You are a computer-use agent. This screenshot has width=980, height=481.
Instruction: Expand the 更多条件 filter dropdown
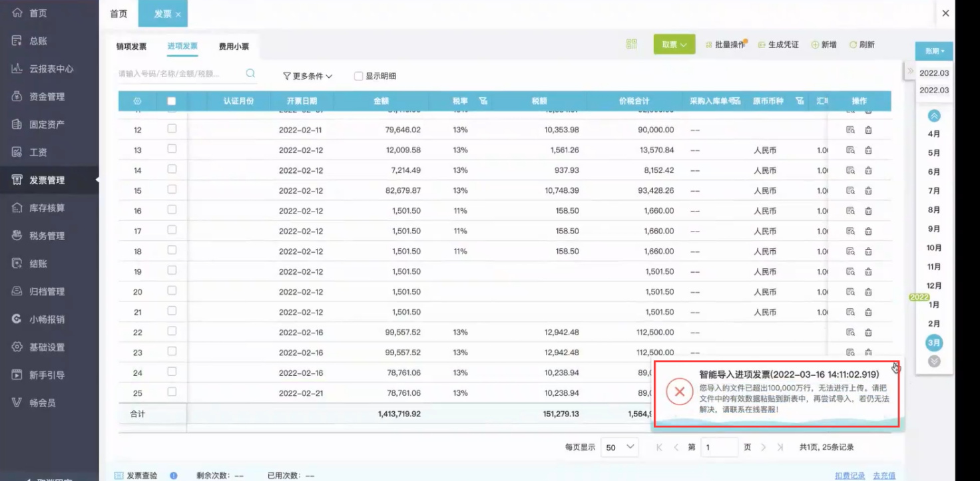click(x=308, y=76)
